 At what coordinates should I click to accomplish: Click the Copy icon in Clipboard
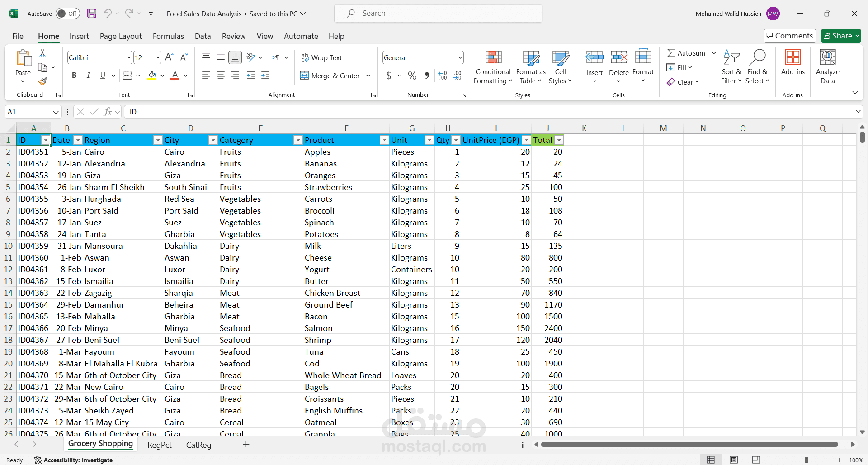(x=42, y=67)
